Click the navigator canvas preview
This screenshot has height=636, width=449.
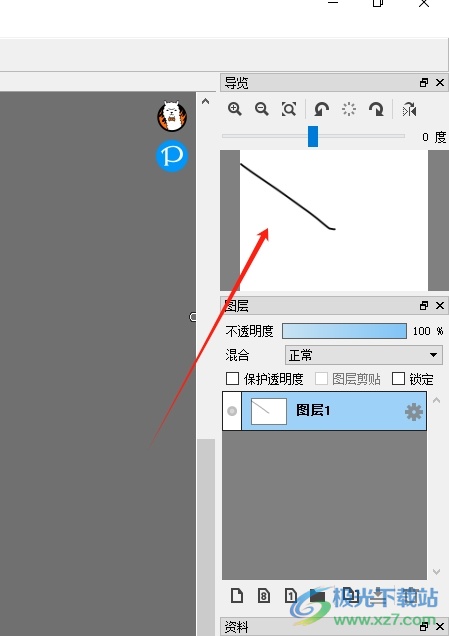point(334,221)
